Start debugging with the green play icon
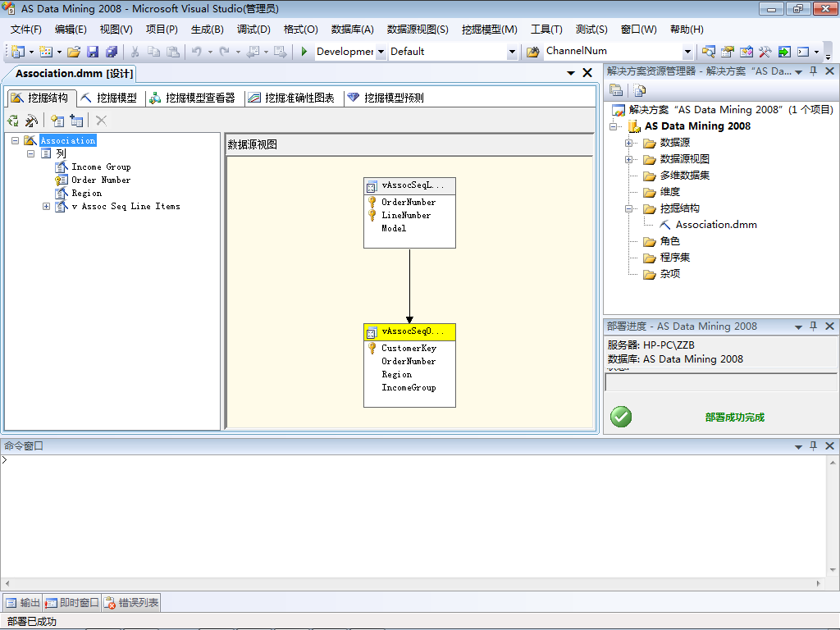 pos(304,52)
